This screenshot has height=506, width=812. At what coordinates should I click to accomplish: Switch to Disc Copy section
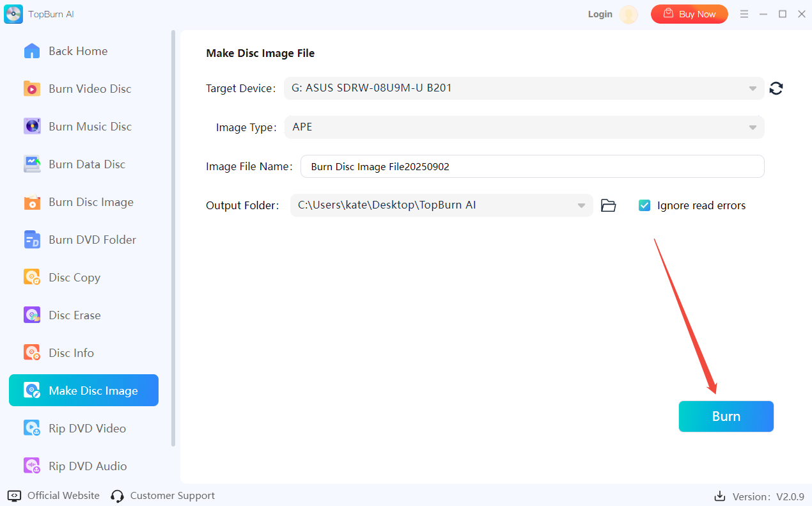74,278
